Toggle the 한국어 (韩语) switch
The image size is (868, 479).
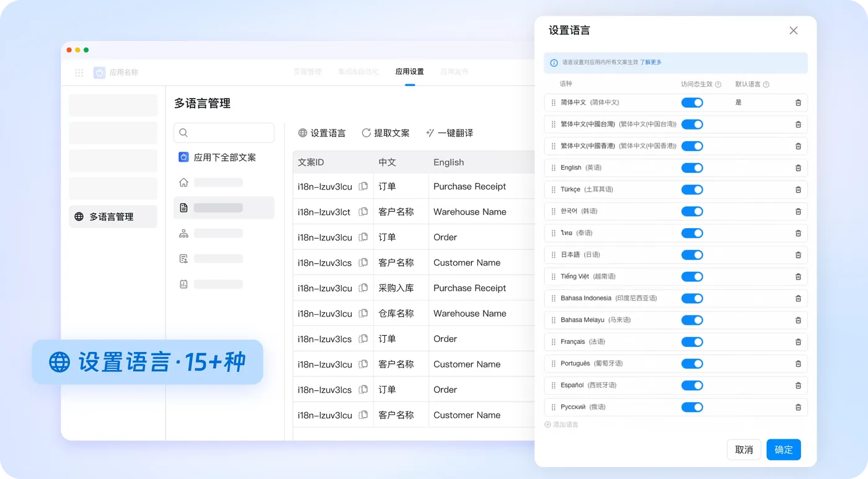pos(692,211)
